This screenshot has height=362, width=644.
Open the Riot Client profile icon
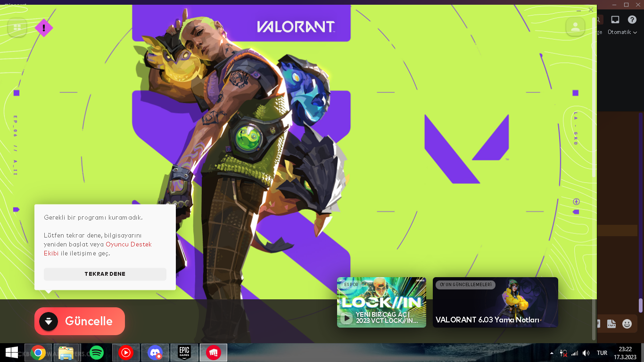tap(575, 27)
